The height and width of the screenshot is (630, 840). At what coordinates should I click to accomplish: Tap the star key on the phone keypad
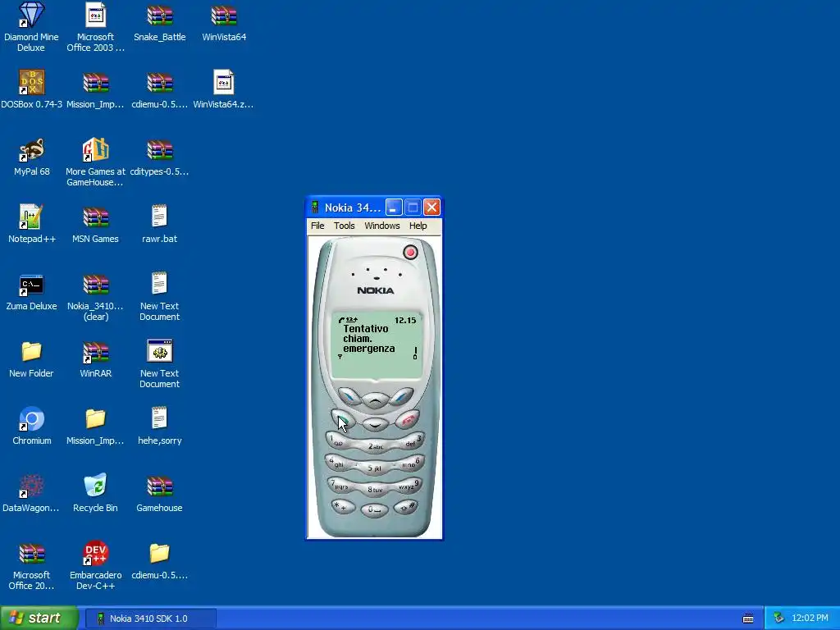click(x=343, y=505)
